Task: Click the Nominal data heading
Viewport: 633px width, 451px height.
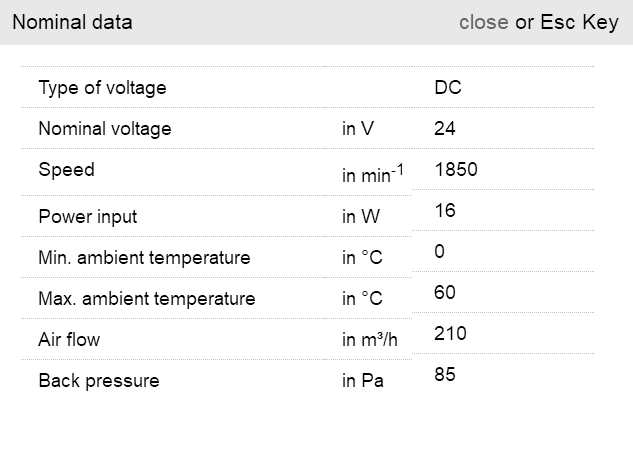Action: 72,22
